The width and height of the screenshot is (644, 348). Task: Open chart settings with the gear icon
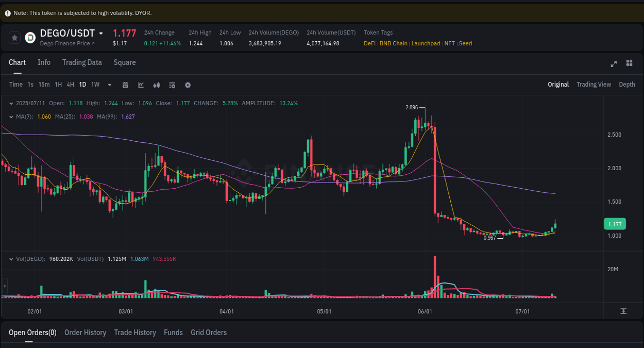pos(188,85)
